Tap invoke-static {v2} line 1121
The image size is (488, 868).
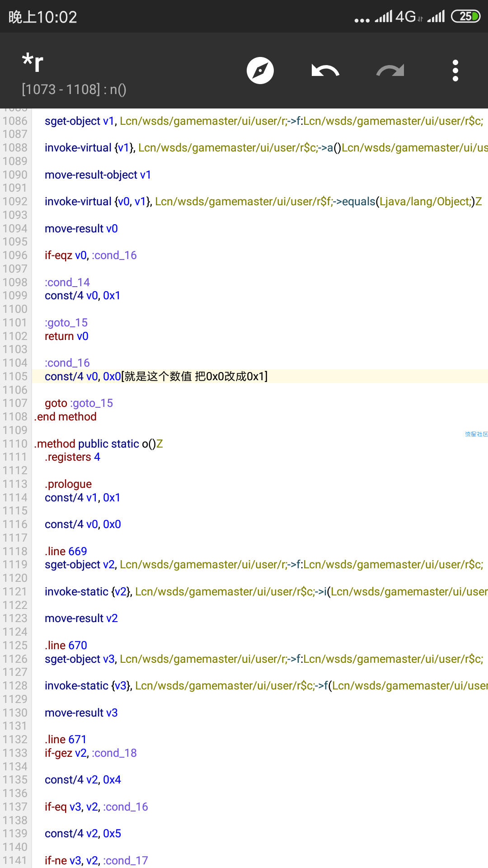click(x=266, y=591)
